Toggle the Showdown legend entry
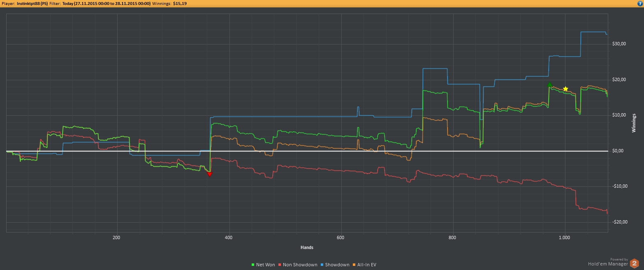 335,265
